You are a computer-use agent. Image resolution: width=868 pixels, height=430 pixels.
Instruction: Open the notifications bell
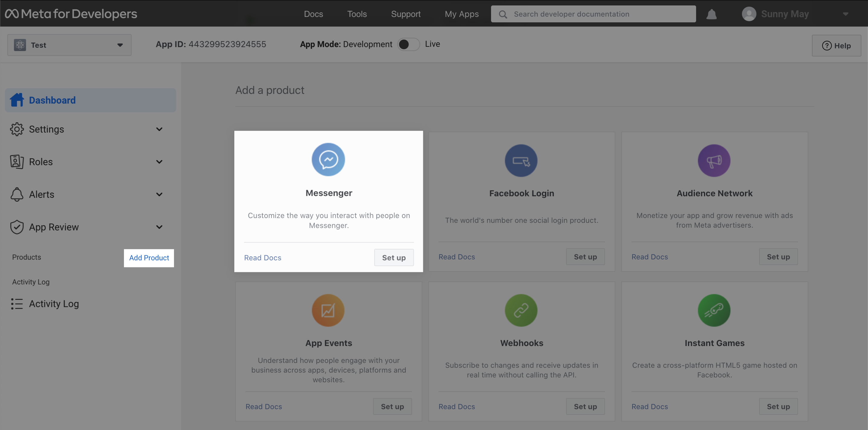[x=711, y=14]
